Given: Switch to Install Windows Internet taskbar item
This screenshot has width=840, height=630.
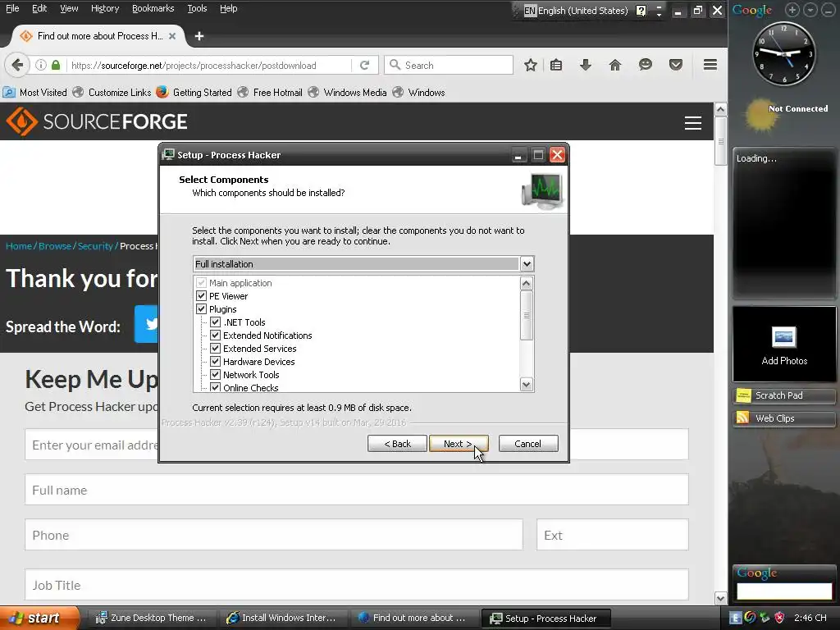Looking at the screenshot, I should click(283, 618).
